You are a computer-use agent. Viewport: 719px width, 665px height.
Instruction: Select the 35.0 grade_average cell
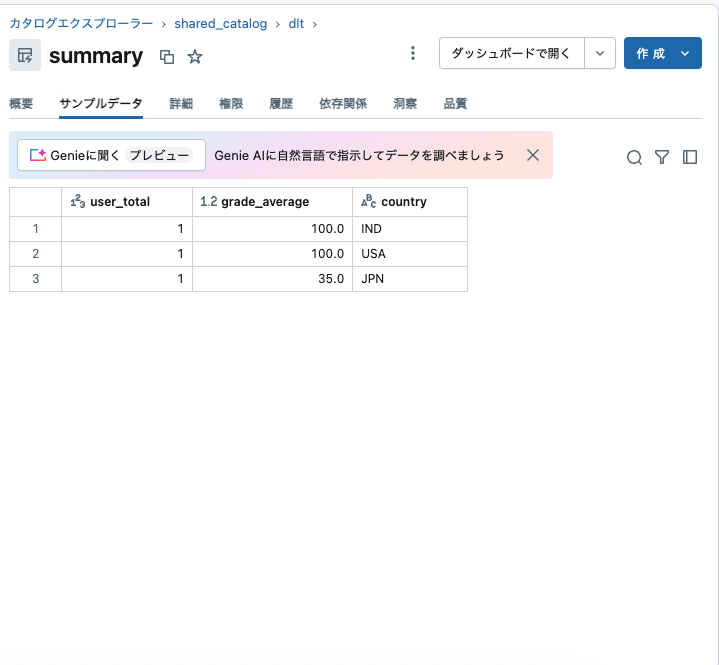pos(272,278)
